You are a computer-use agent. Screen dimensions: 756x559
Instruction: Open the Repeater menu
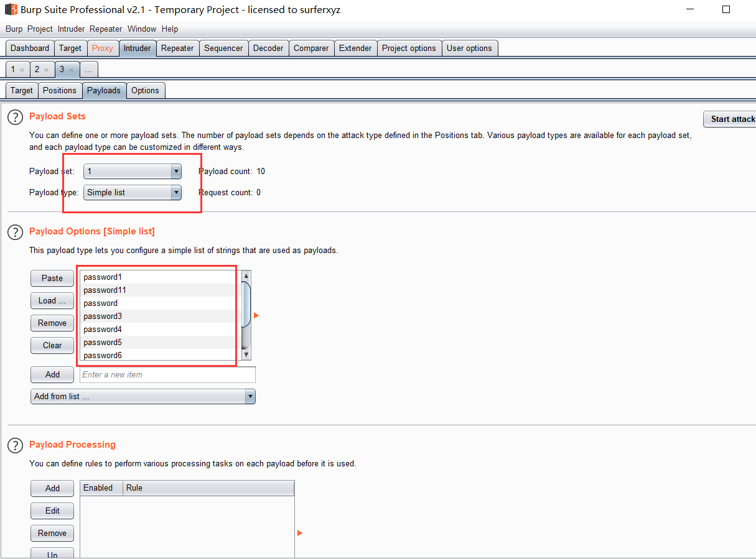coord(106,29)
